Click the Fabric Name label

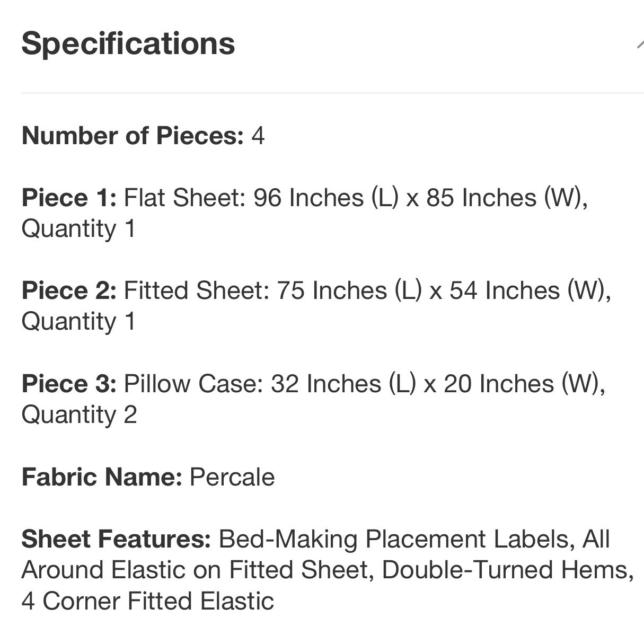point(102,477)
